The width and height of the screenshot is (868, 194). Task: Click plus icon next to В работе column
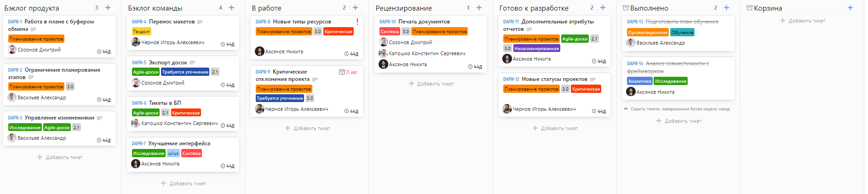355,8
